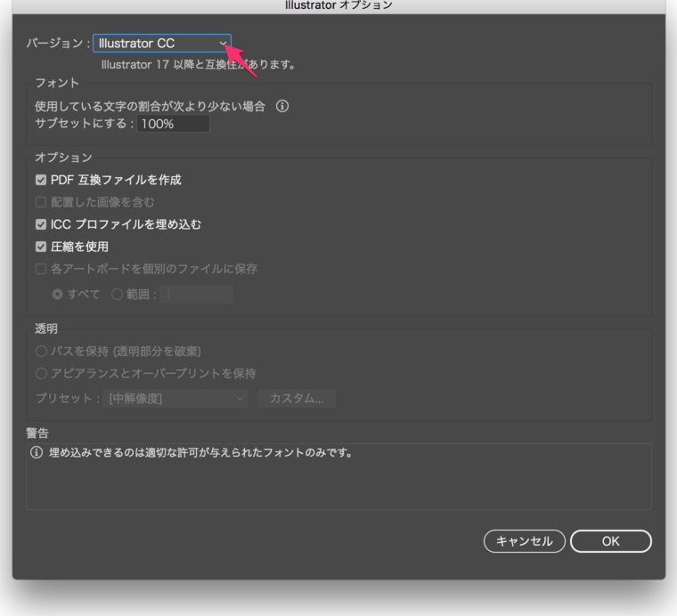Expand the プリセット [中解像度] dropdown

coord(175,399)
